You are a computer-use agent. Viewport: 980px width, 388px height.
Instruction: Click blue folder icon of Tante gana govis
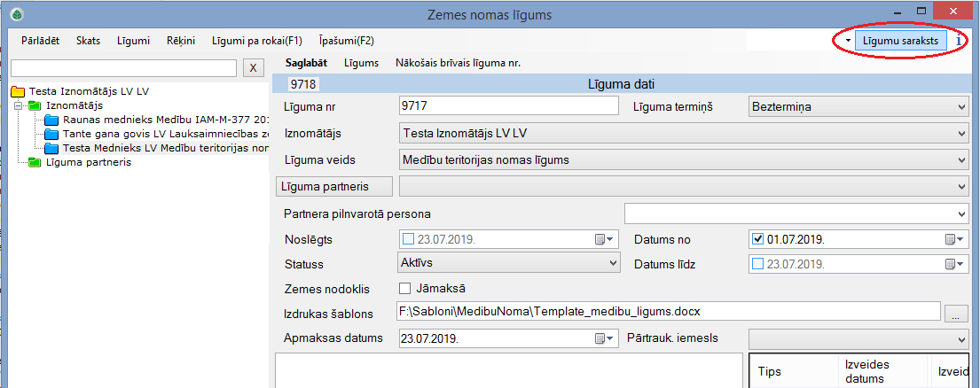pyautogui.click(x=51, y=134)
